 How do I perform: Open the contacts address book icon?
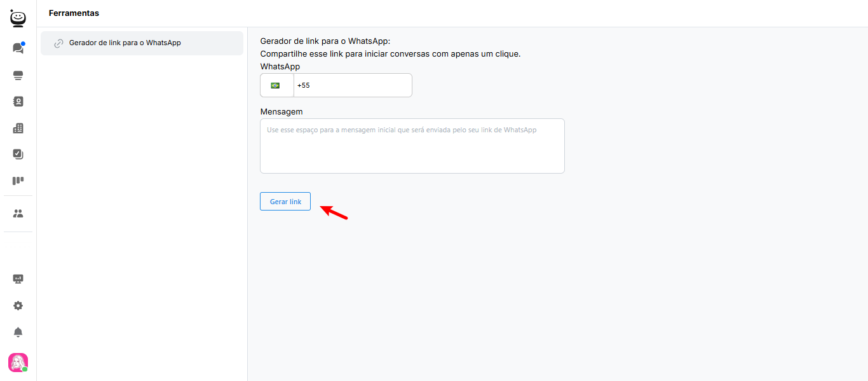(x=18, y=101)
